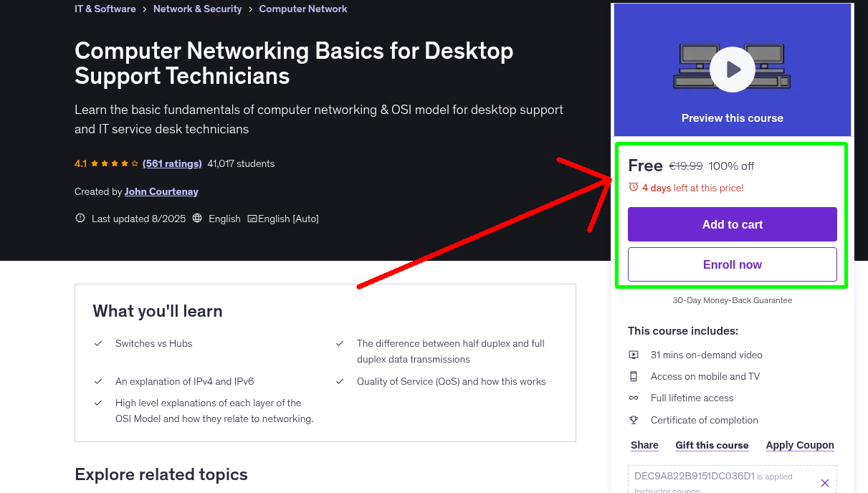Click the This course includes heading

click(x=683, y=331)
